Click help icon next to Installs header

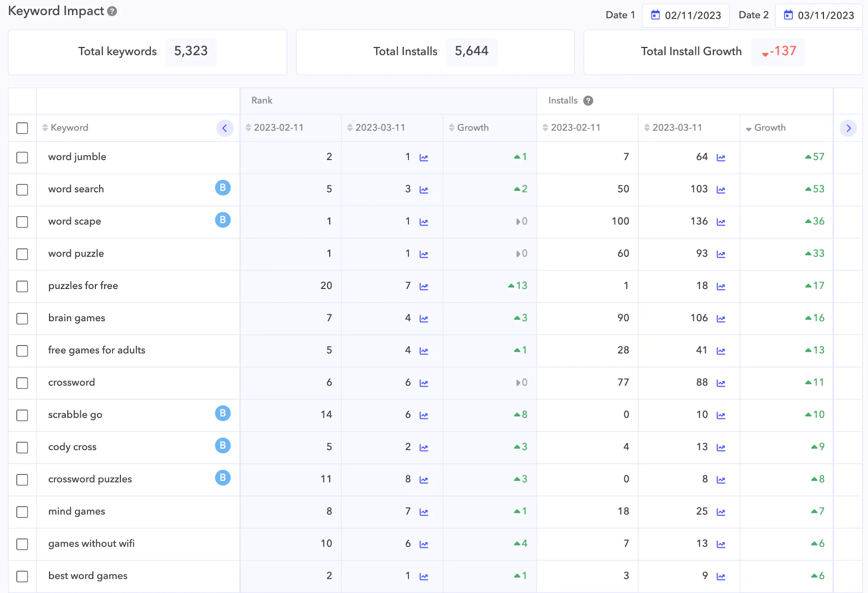pos(588,101)
